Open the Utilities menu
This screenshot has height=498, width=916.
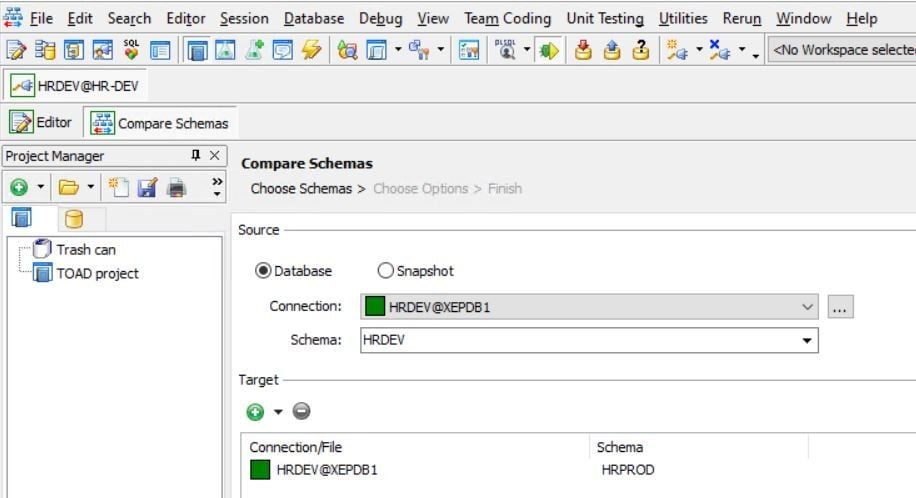point(683,19)
